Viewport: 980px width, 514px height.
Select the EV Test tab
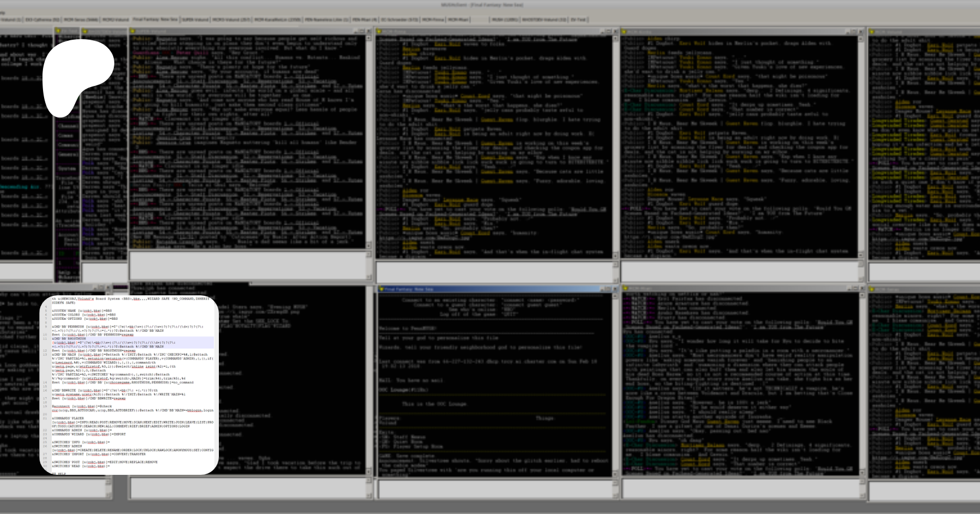(578, 20)
